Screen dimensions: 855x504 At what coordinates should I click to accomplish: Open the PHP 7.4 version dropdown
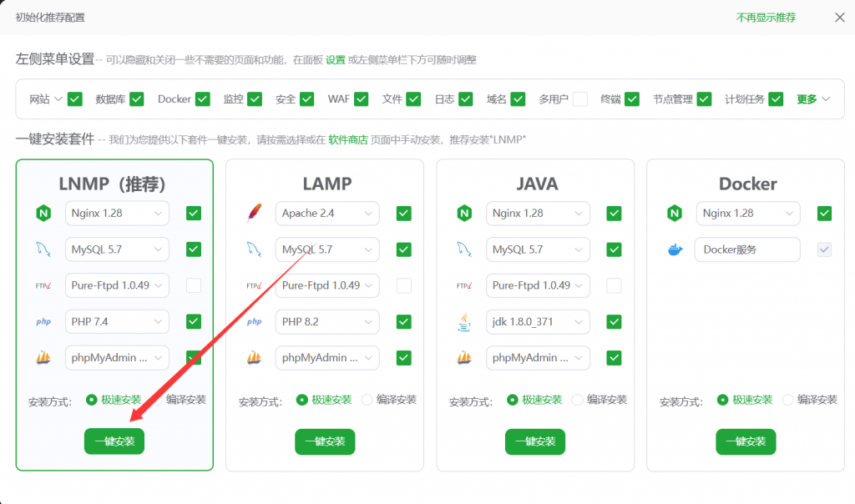(x=117, y=322)
